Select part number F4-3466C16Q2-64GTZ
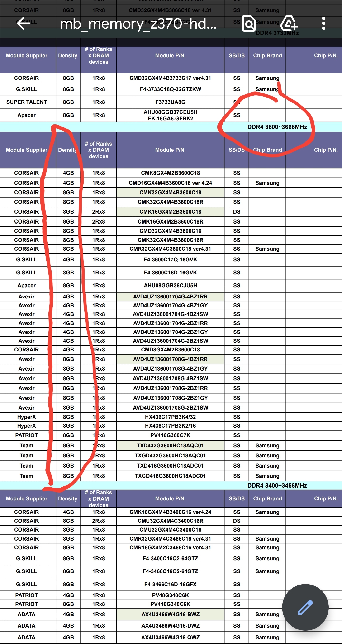The image size is (342, 644). point(170,571)
